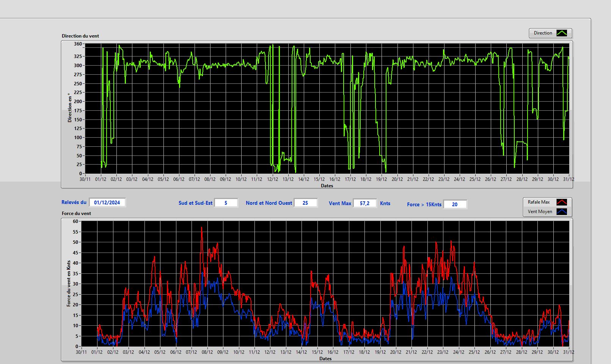Click the 30 tick on force axis
611x364 pixels.
[x=75, y=284]
